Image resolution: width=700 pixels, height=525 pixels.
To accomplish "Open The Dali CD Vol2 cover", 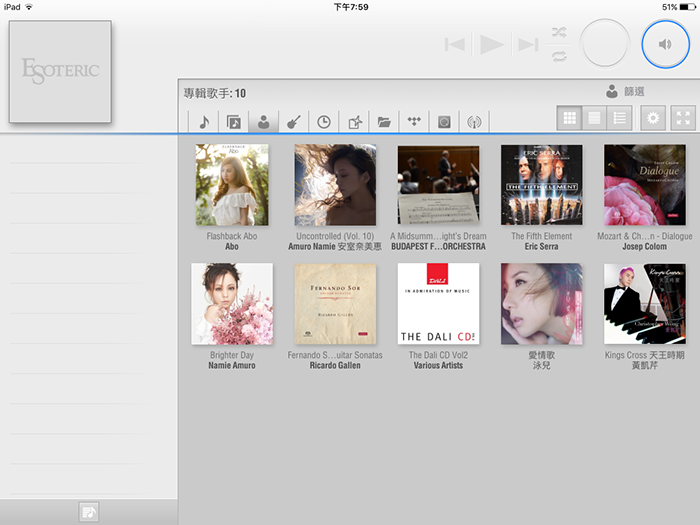I will (438, 304).
